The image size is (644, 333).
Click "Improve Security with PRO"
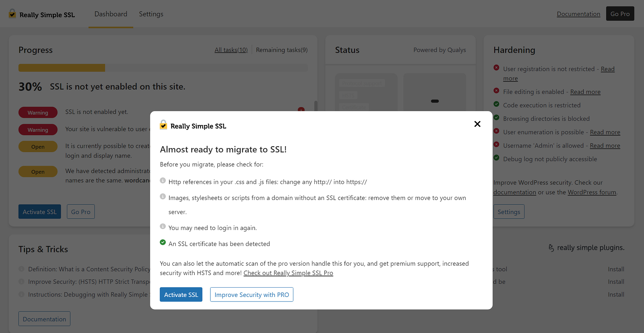pyautogui.click(x=251, y=294)
